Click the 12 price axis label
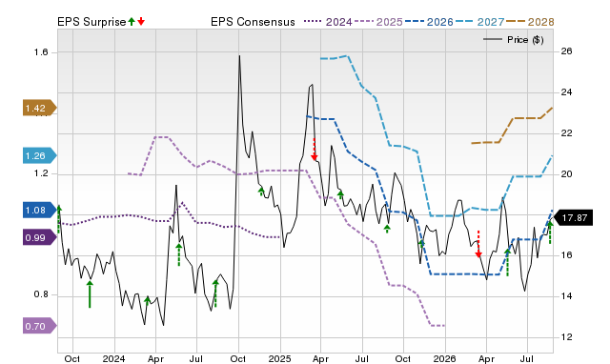The height and width of the screenshot is (364, 610). point(566,336)
